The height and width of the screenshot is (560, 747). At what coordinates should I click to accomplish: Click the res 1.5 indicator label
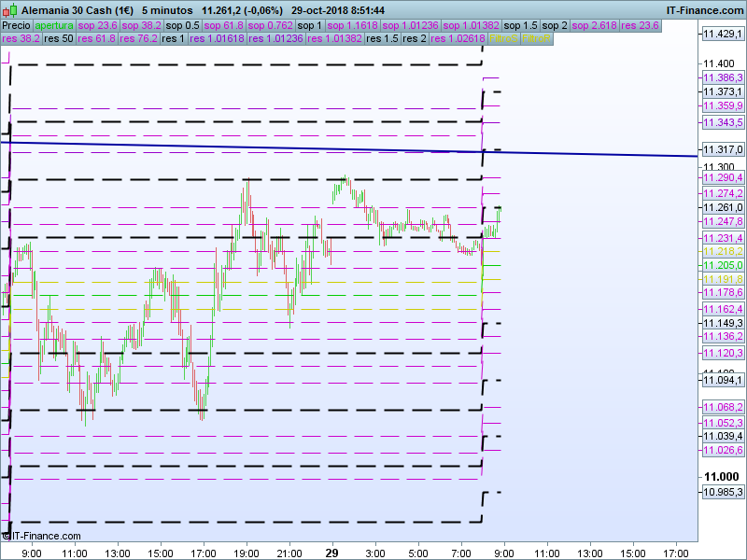coord(384,39)
